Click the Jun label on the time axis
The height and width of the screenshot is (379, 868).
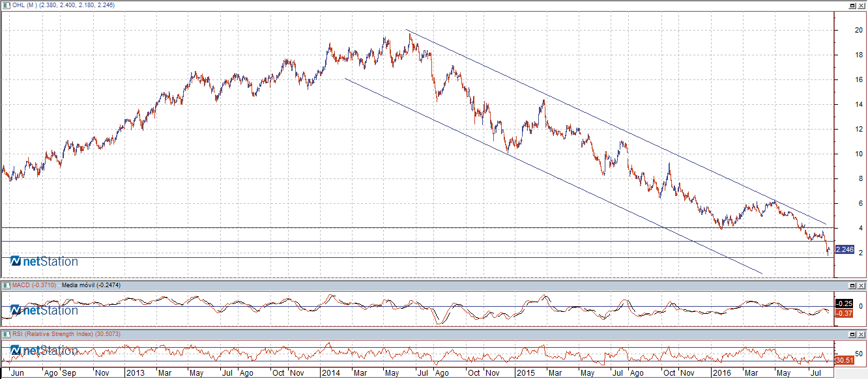(18, 374)
